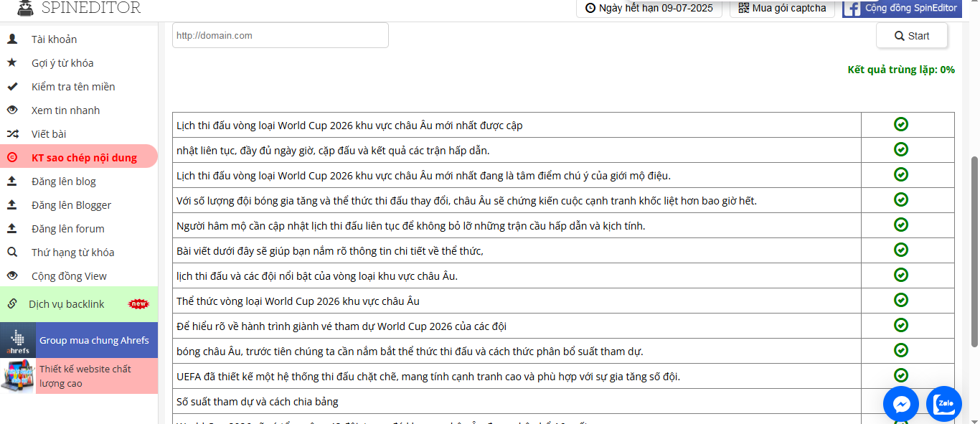Click green check for 'Để hiểu rõ về hành trình' row

tap(901, 325)
